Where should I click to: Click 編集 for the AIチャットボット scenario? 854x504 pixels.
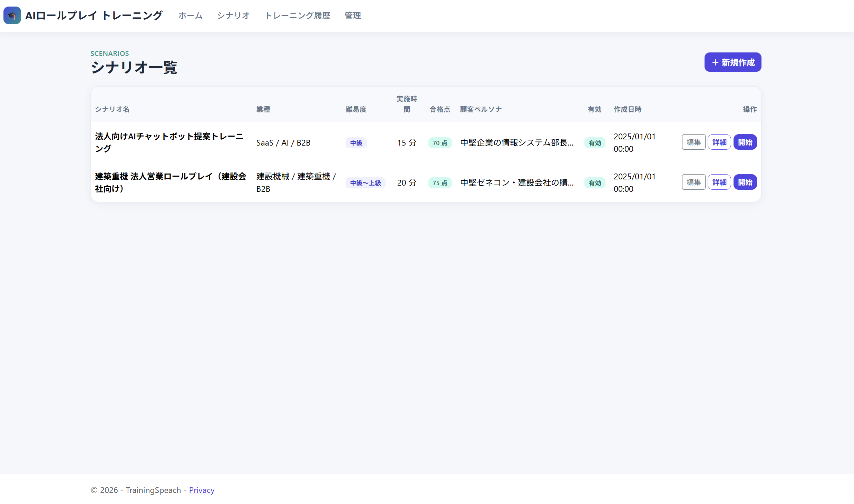click(693, 142)
